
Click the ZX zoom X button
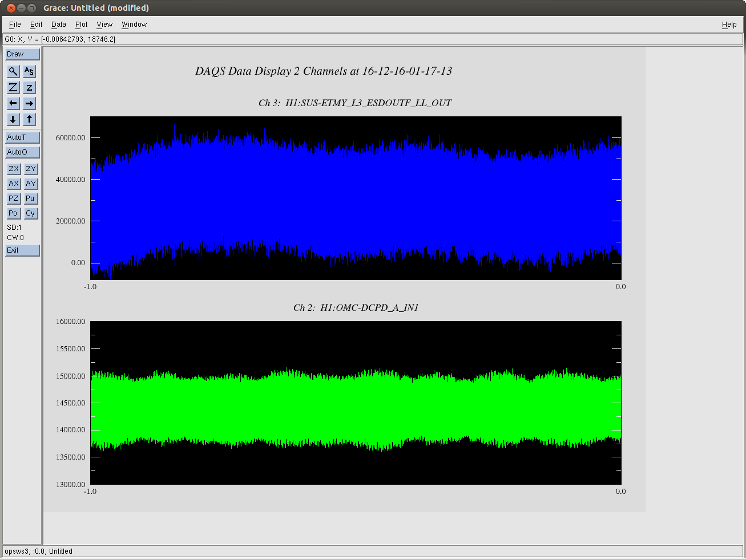click(x=13, y=169)
